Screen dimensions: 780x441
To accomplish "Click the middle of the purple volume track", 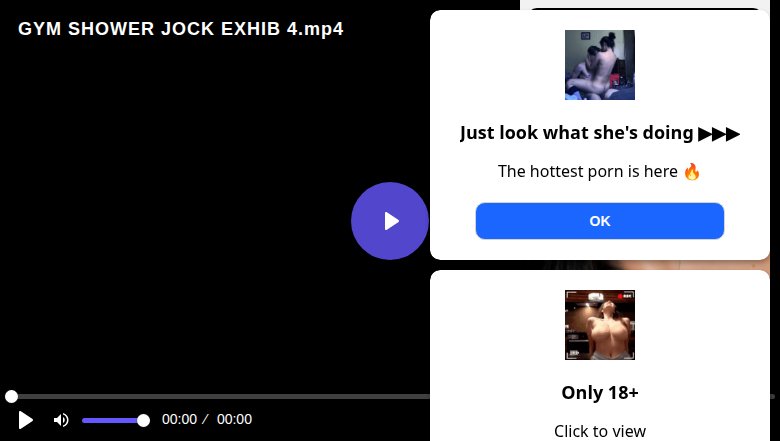I will coord(113,421).
